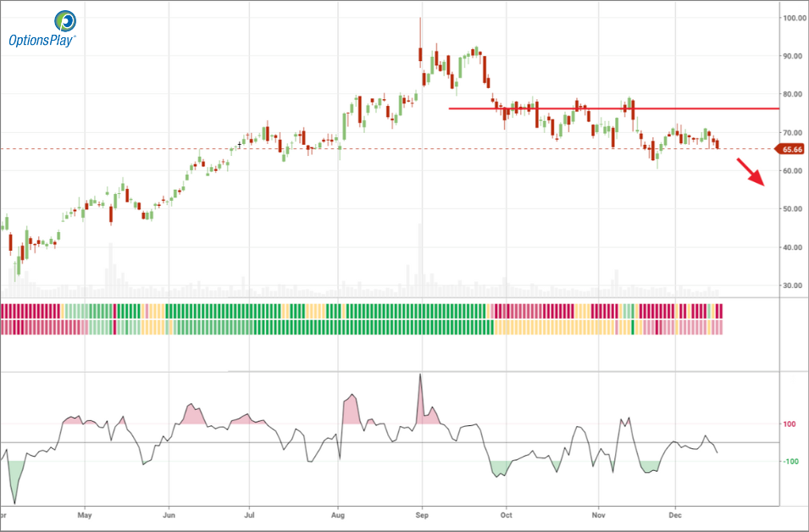Click the green -100 oscillator level label
Viewport: 809px width, 532px height.
(x=792, y=462)
